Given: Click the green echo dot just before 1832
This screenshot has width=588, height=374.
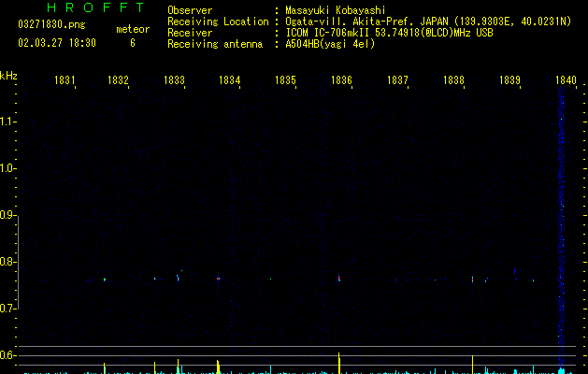Looking at the screenshot, I should point(105,279).
